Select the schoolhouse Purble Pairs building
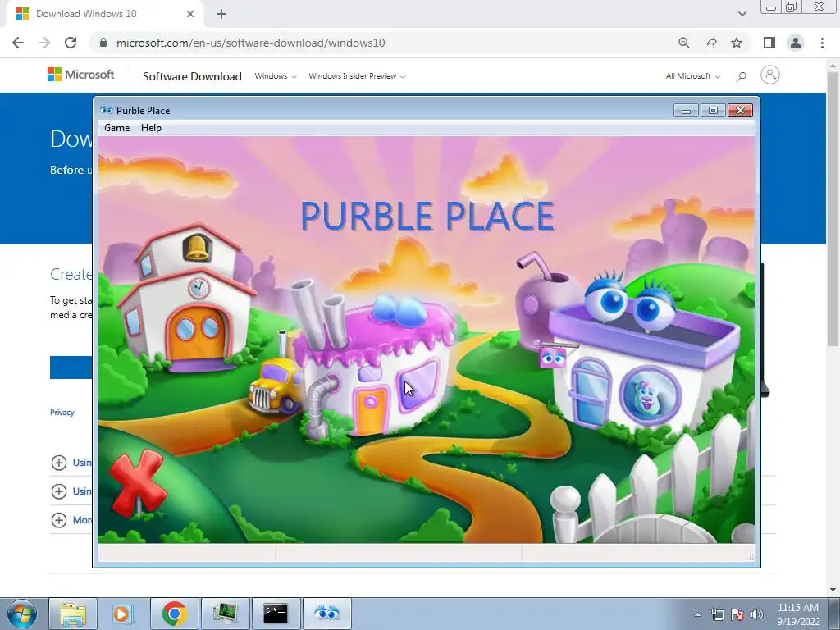The height and width of the screenshot is (630, 840). click(187, 299)
